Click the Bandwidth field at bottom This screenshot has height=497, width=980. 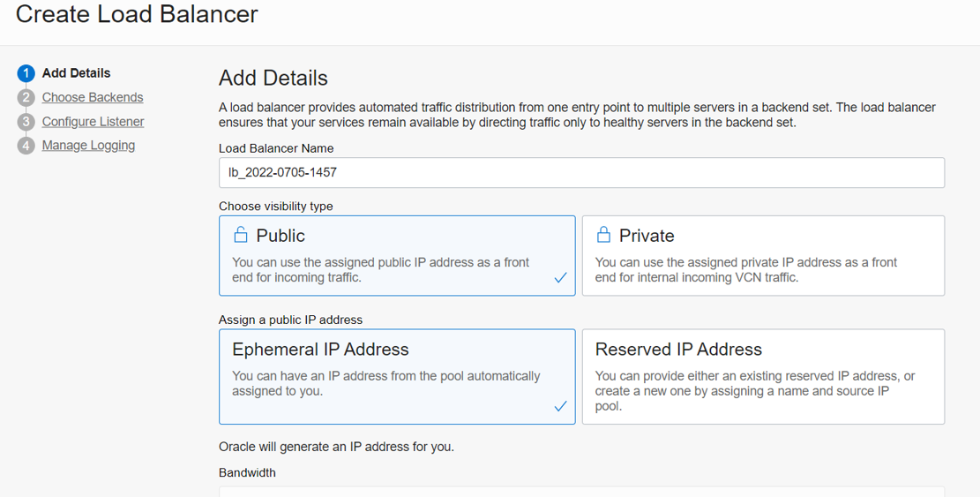coord(581,492)
